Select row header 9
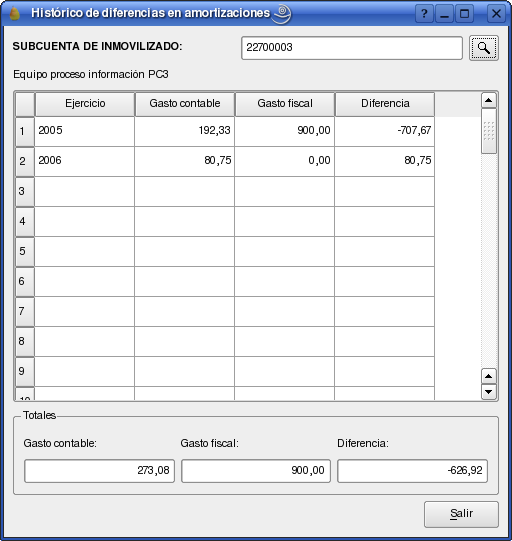The image size is (512, 541). pos(25,372)
